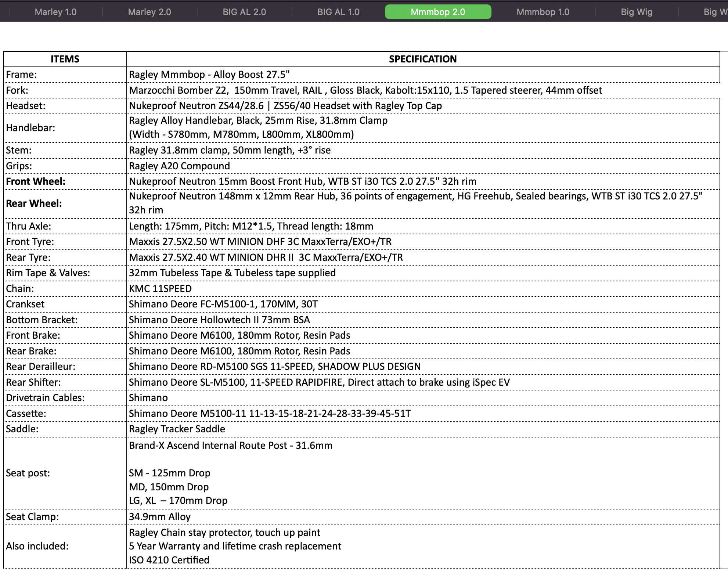This screenshot has height=573, width=728.
Task: Click the active Mmmbop 2.0 tab
Action: [438, 12]
